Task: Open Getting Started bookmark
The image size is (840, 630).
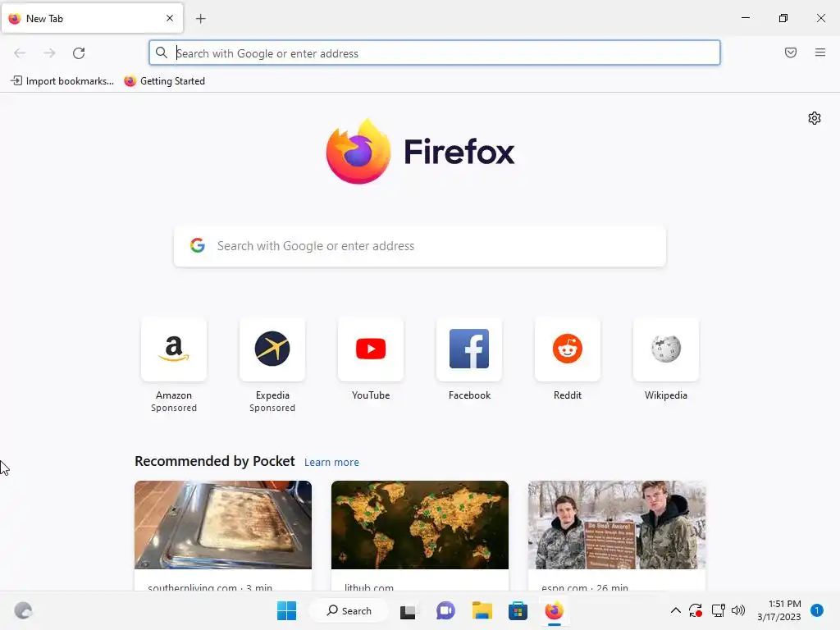Action: coord(164,81)
